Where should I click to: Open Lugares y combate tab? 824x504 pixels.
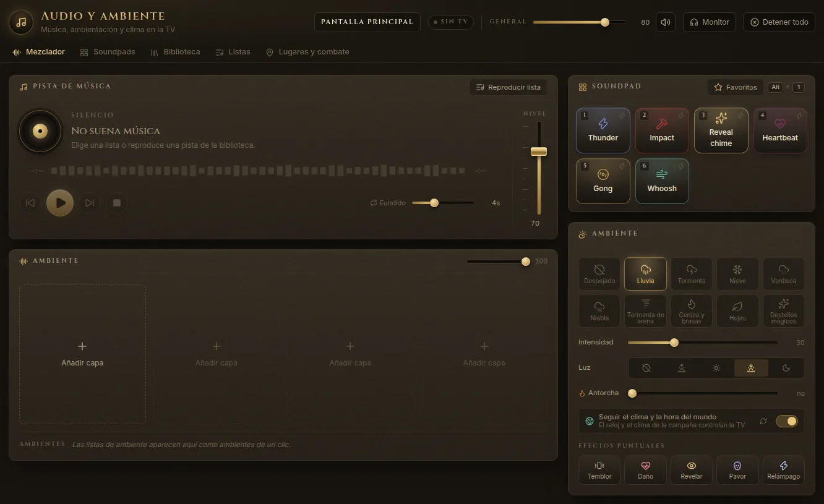(x=307, y=53)
